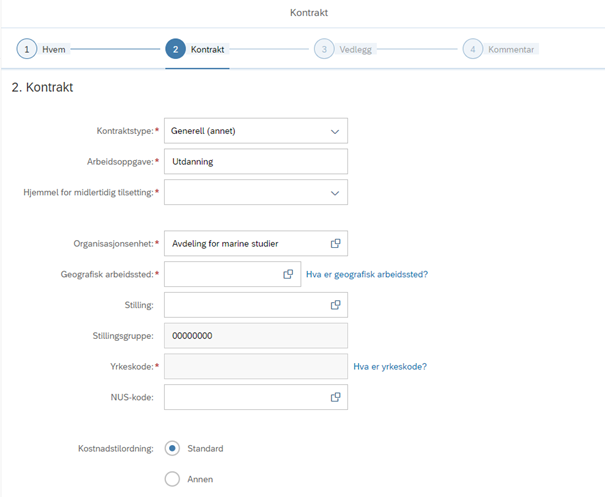This screenshot has height=497, width=605.
Task: Expand Hjemmel for midlertidig tilsetting arrow
Action: 335,193
